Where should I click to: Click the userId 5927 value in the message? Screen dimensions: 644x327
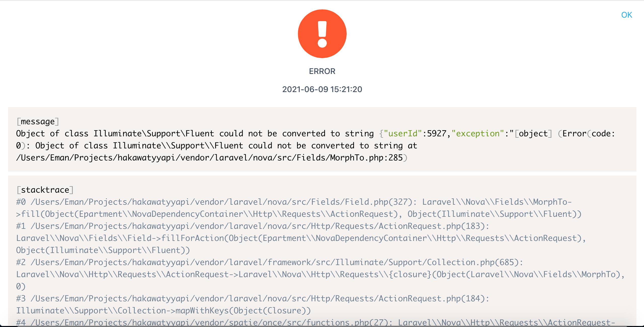(437, 133)
